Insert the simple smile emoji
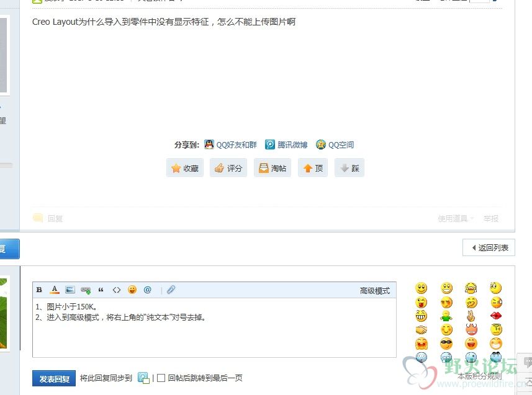This screenshot has height=395, width=532. (421, 288)
